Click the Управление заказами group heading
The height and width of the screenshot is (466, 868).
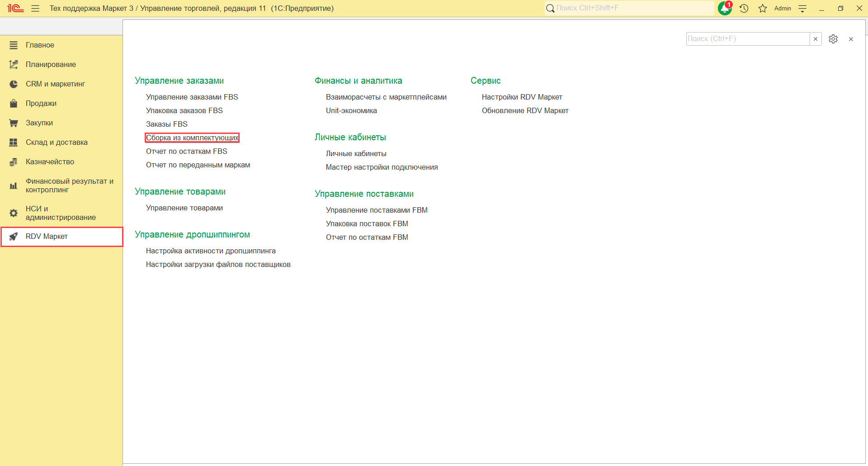179,81
